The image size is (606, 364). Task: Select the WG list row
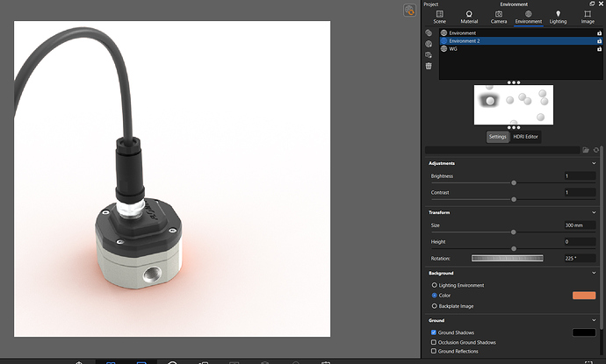[521, 49]
